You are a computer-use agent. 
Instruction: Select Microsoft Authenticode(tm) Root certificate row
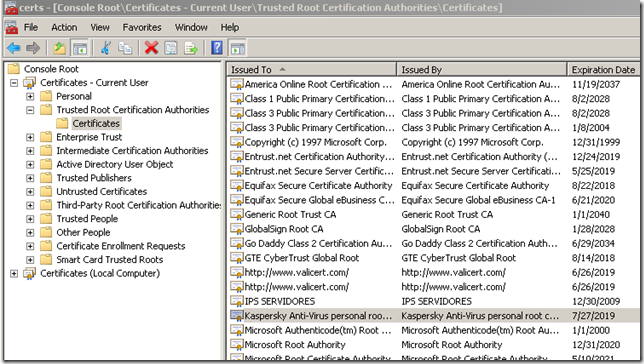pos(433,330)
